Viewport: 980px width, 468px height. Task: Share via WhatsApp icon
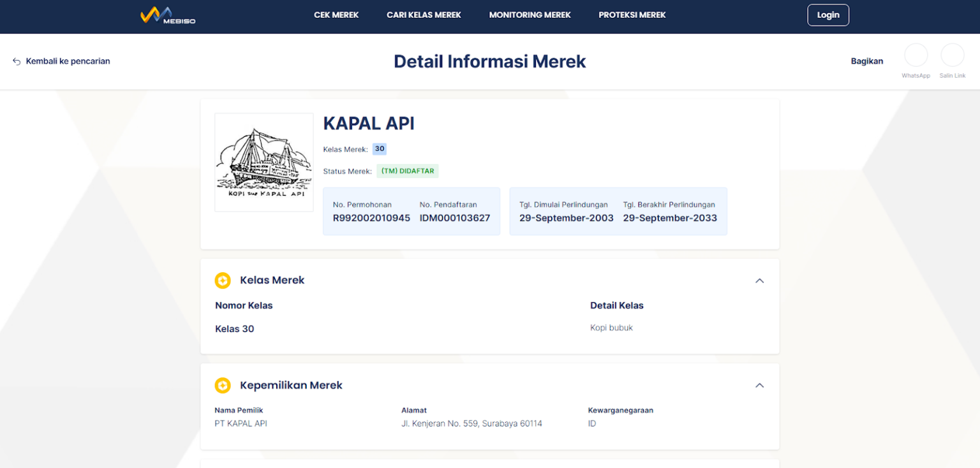pos(916,55)
